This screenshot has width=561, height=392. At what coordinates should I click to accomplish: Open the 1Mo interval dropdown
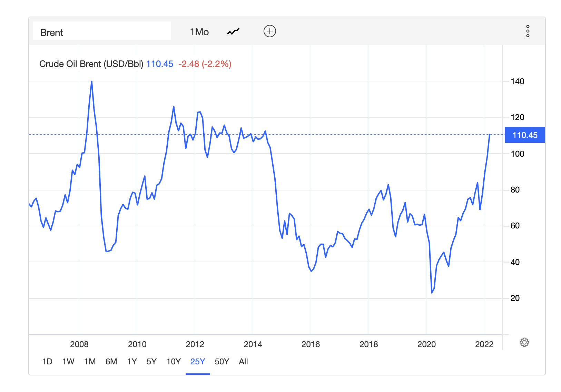click(199, 32)
